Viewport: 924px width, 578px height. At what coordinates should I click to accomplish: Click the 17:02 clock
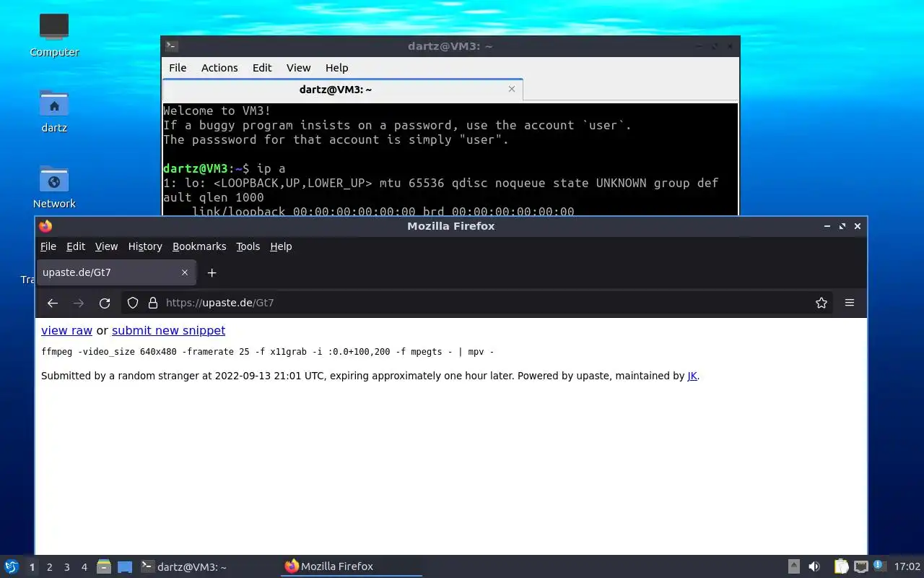point(907,567)
